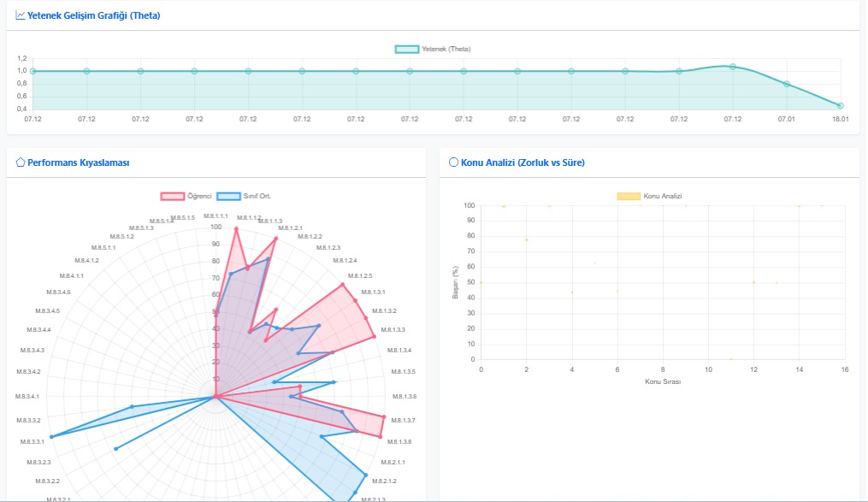Hide the Öğrenci dataset via its legend label

coord(199,196)
